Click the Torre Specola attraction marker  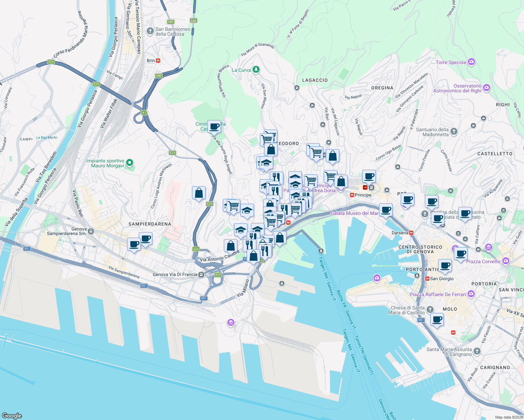[x=471, y=62]
